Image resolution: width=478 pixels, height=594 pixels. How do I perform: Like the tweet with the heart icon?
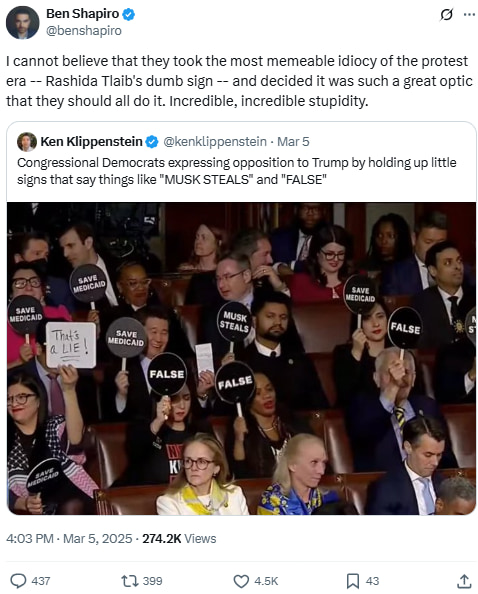click(x=241, y=581)
